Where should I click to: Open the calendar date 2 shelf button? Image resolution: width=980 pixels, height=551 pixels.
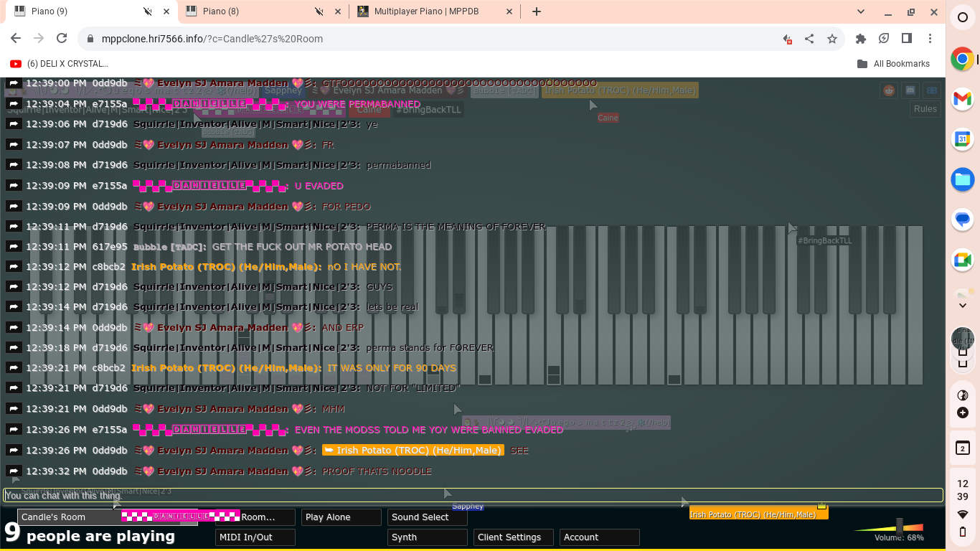[x=963, y=448]
